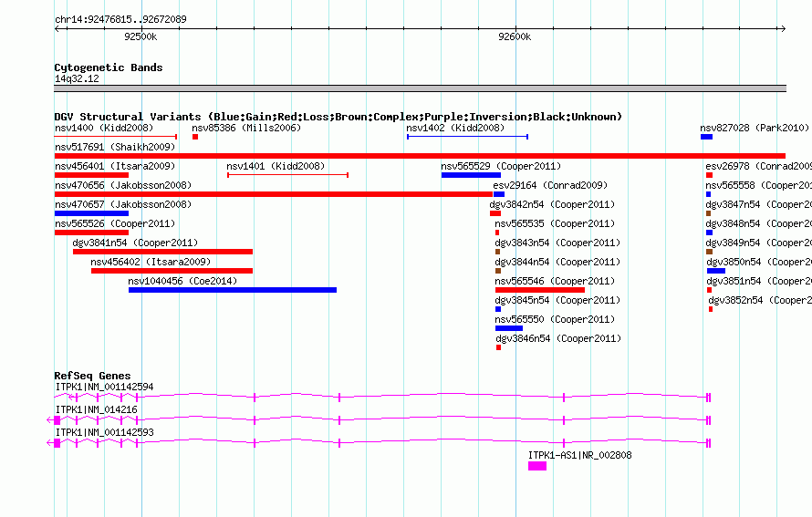Screen dimensions: 812x517
Task: Click the RefSeq Genes track title
Action: [92, 376]
